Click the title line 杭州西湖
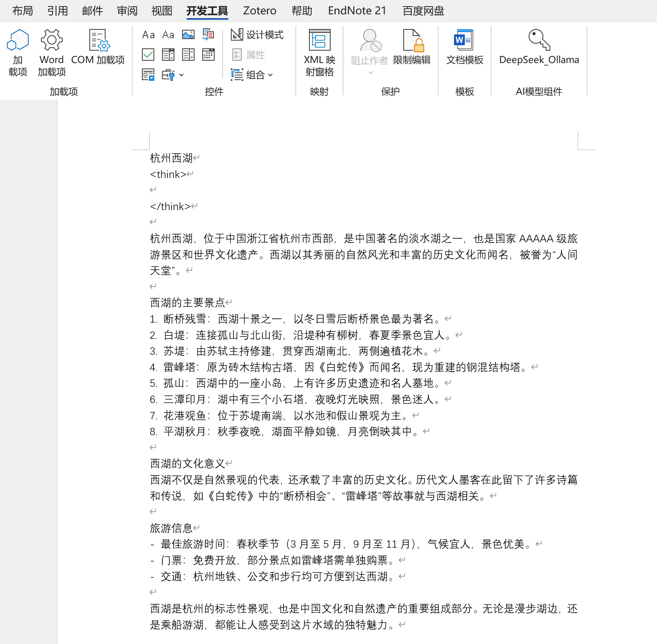The image size is (657, 644). pos(171,158)
